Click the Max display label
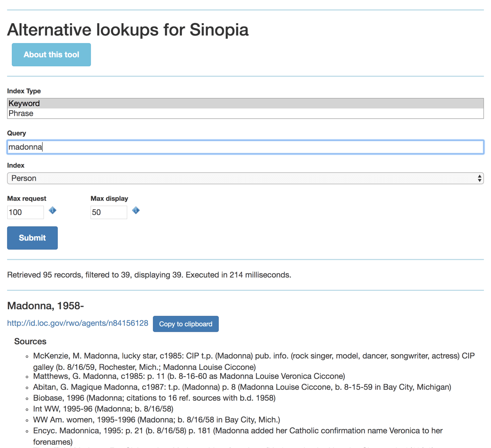This screenshot has height=448, width=491. 109,198
